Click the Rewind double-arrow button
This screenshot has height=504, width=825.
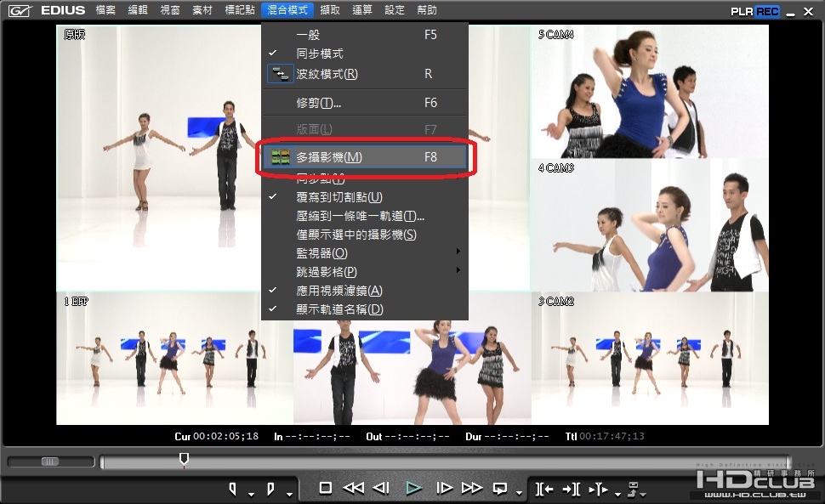(354, 488)
